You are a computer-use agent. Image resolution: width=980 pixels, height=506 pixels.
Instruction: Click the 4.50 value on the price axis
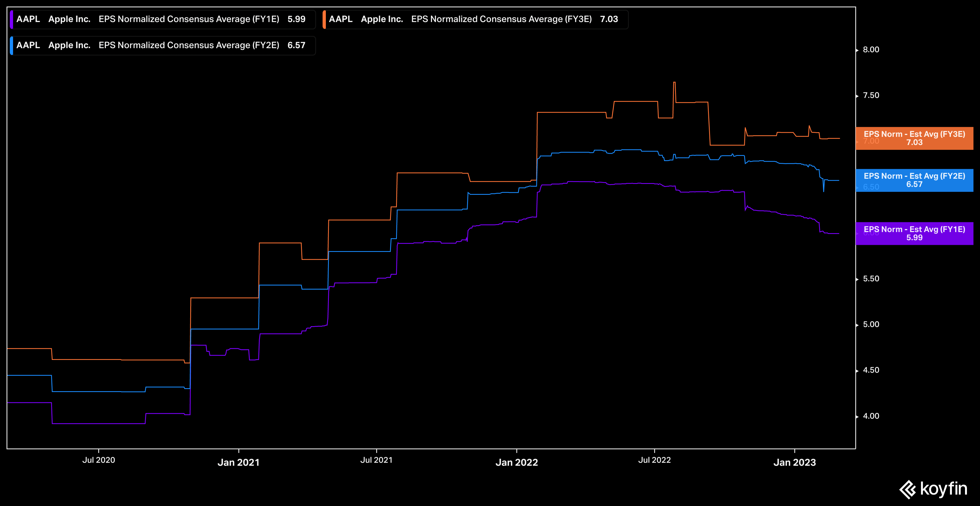pyautogui.click(x=871, y=370)
